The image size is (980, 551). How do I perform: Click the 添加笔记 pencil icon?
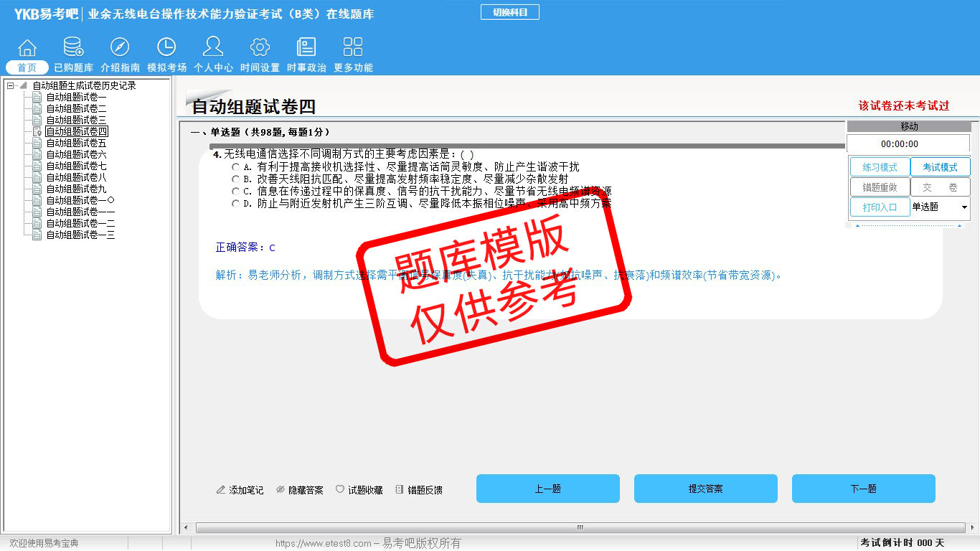pos(221,490)
